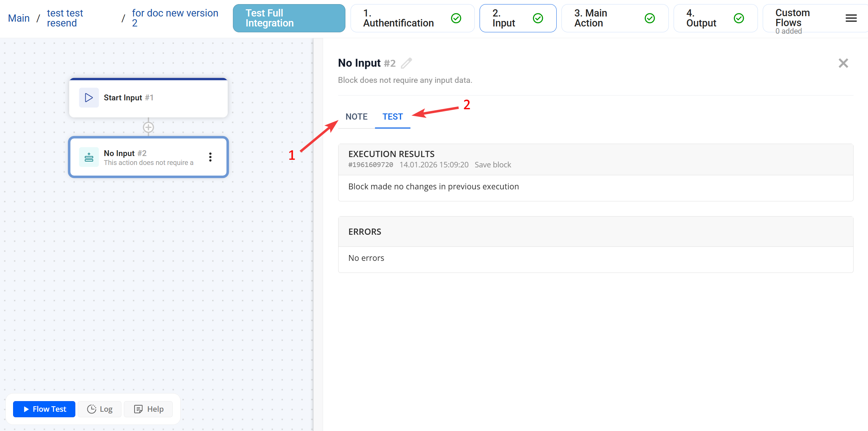
Task: Click the pencil edit icon beside No Input #2
Action: [406, 63]
